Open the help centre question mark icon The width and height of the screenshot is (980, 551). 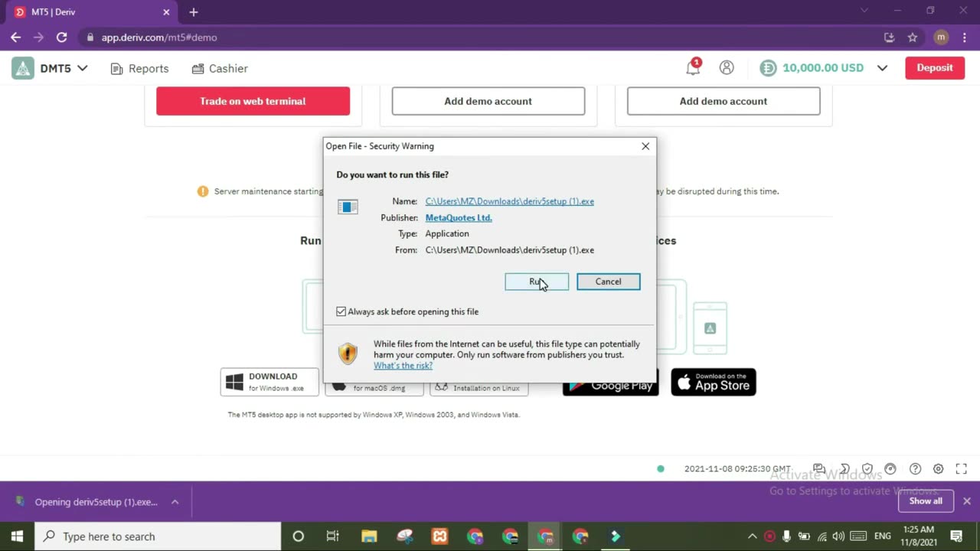coord(915,469)
